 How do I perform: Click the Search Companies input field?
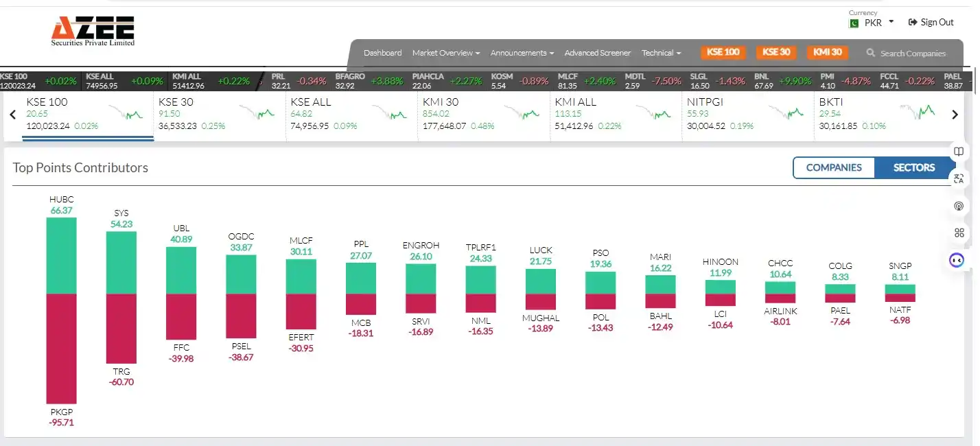[913, 53]
